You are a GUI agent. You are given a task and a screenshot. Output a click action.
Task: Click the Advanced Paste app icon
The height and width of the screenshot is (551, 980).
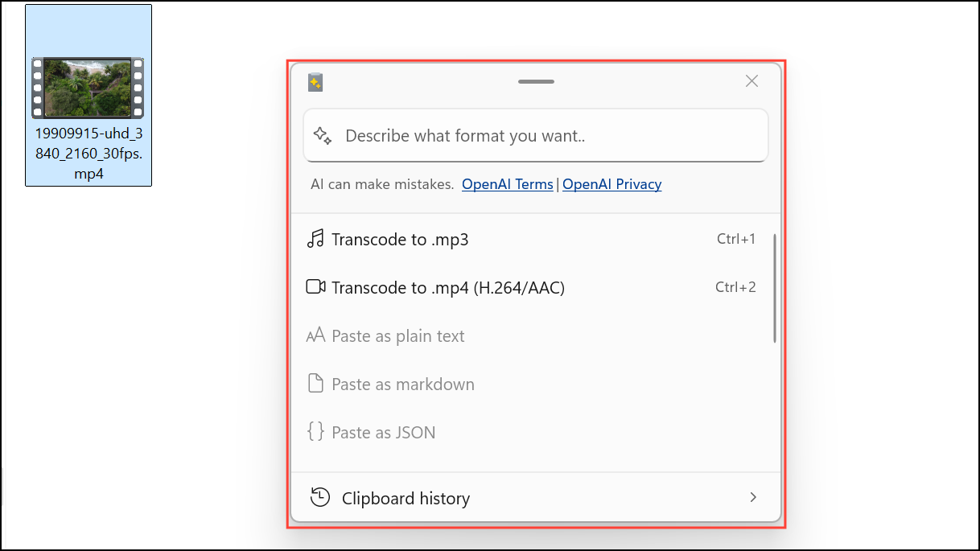[x=315, y=82]
